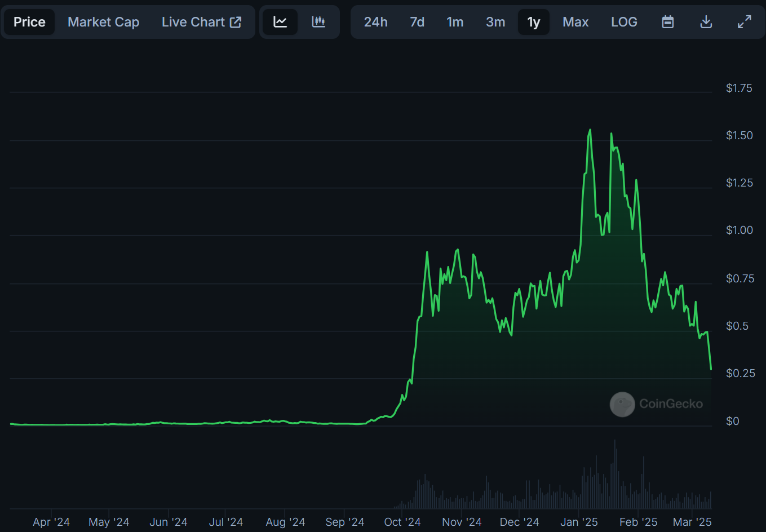Image resolution: width=766 pixels, height=532 pixels.
Task: Click the Apr '24 date label
Action: [51, 522]
